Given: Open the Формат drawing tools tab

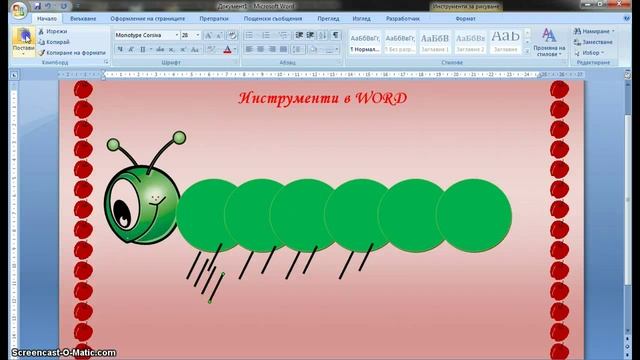Looking at the screenshot, I should pyautogui.click(x=465, y=19).
